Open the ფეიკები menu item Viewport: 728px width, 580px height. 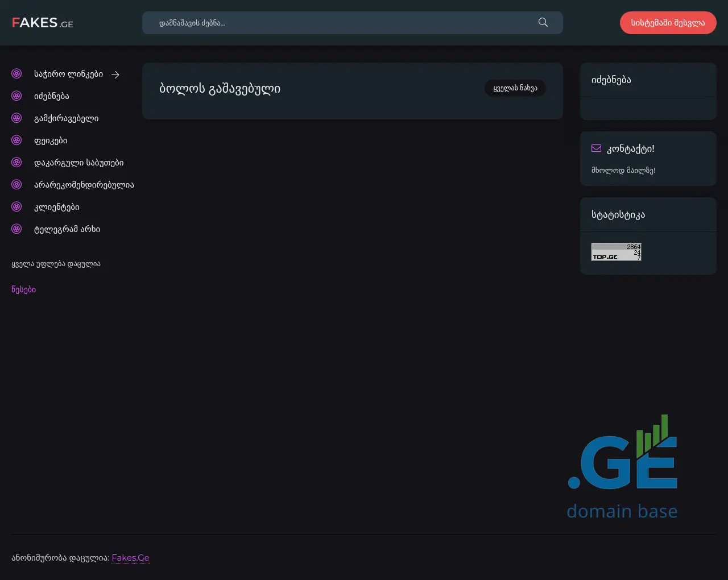[x=51, y=140]
